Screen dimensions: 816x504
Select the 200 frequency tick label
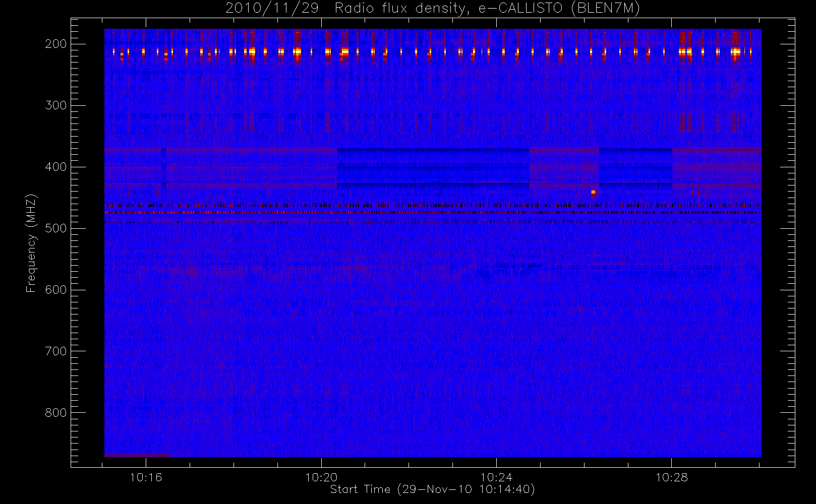[55, 44]
